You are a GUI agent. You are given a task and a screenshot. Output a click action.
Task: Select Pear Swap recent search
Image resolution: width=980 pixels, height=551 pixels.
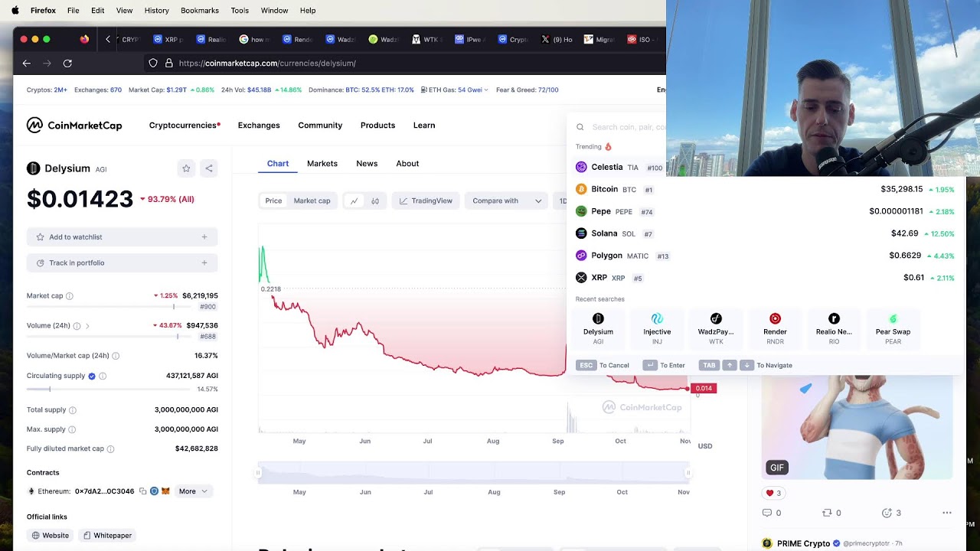point(893,328)
